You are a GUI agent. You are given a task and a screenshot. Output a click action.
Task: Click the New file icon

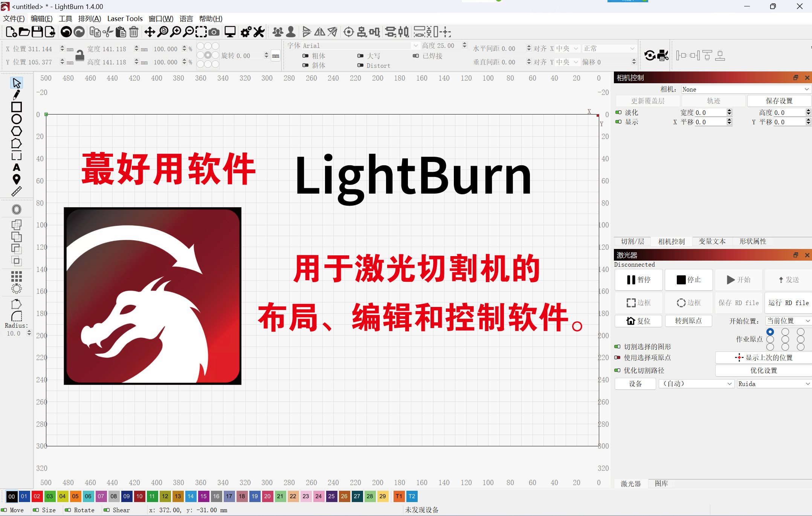11,32
